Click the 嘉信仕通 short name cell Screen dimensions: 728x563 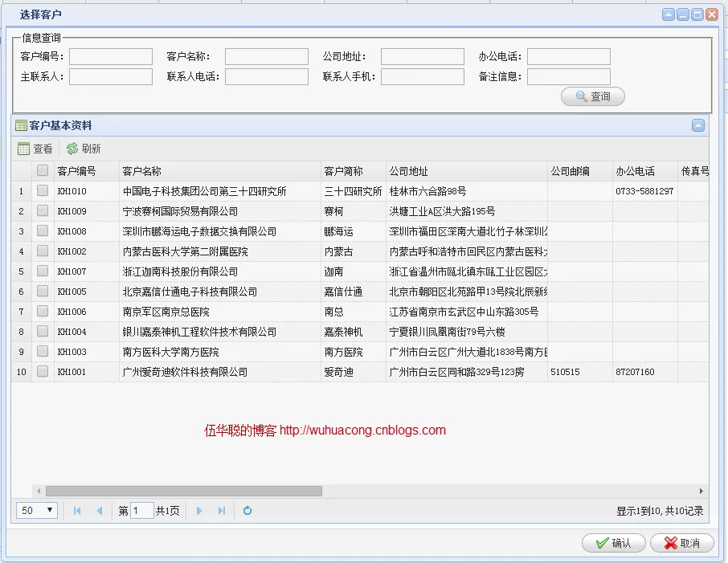coord(354,292)
